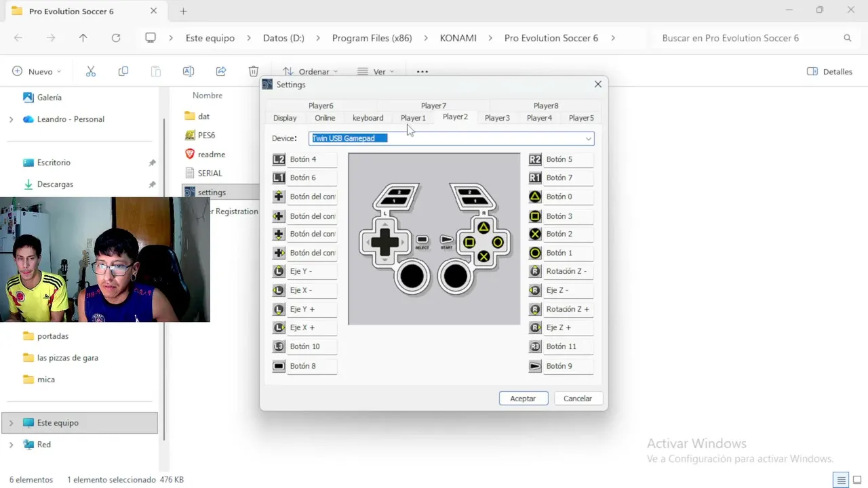Image resolution: width=868 pixels, height=488 pixels.
Task: Click the left stick left icon beside Eje X -
Action: [279, 290]
